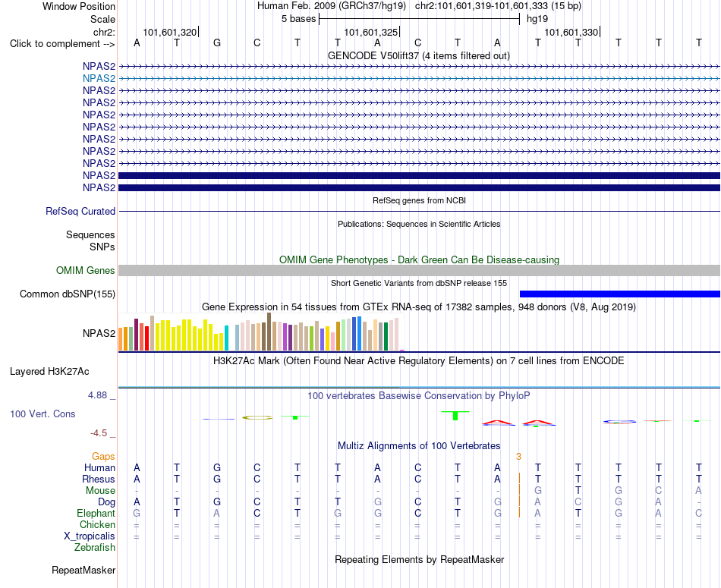Screen dimensions: 721x588
Task: Click the Window Position label
Action: (x=79, y=6)
